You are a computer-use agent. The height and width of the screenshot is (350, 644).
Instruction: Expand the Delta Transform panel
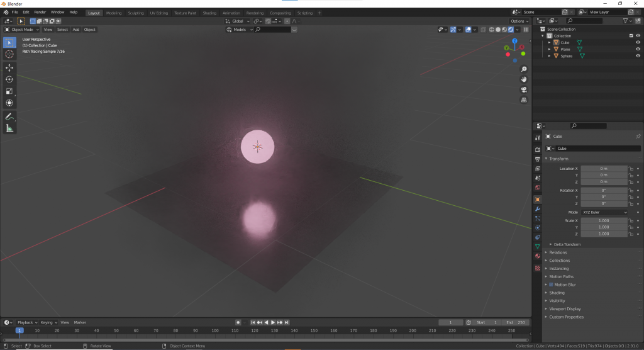(567, 244)
